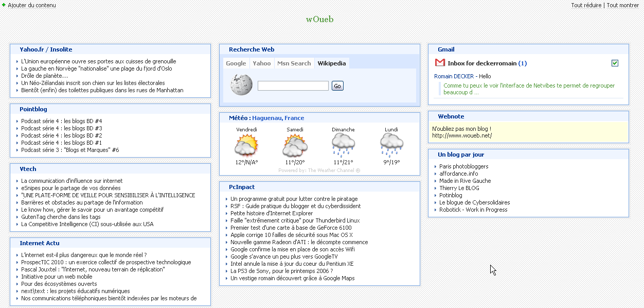Open vestige romain Google Maps article
This screenshot has height=308, width=644.
pos(293,278)
